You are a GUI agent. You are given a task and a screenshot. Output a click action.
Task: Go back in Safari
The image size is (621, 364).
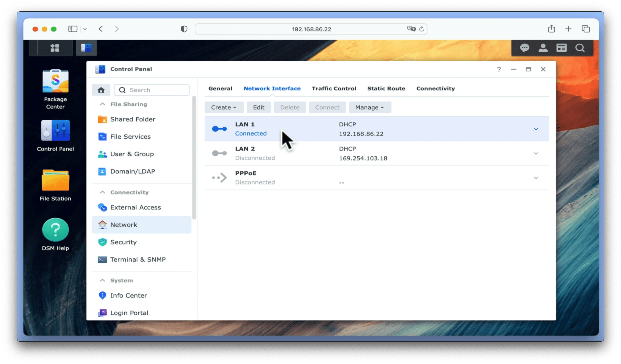(101, 29)
